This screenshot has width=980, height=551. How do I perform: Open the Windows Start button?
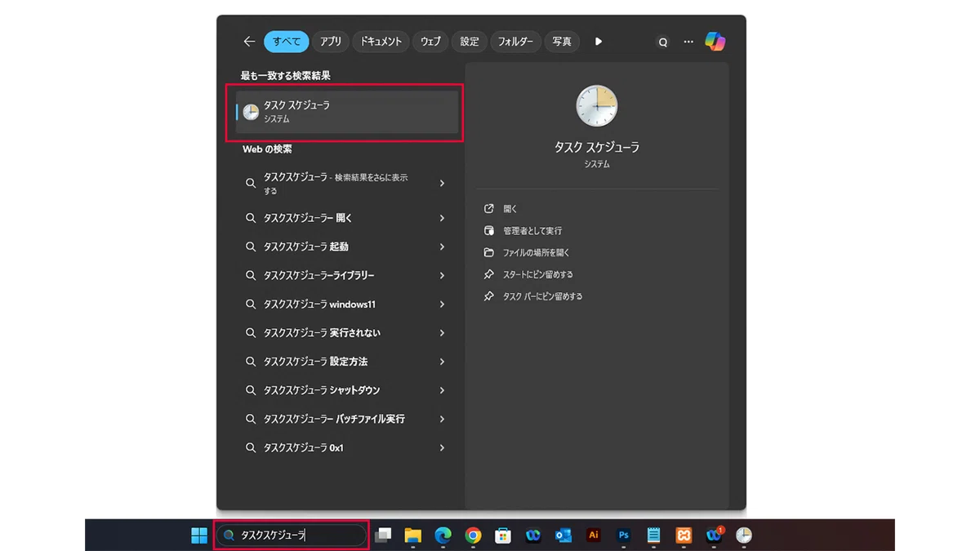pos(199,535)
